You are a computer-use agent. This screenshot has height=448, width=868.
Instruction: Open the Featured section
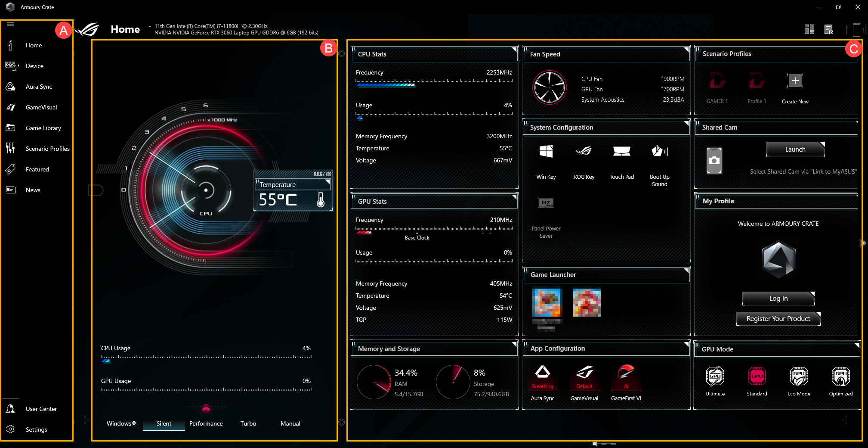(37, 169)
